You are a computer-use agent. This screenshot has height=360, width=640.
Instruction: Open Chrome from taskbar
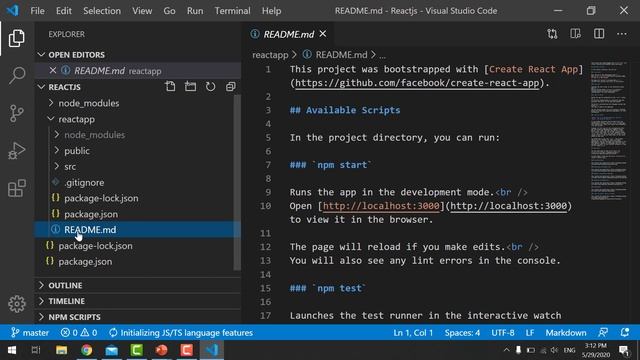87,350
